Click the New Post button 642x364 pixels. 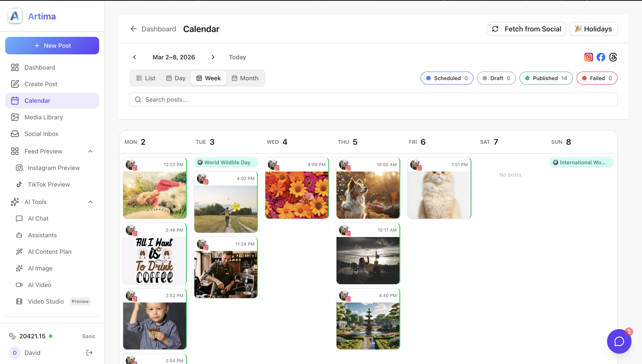point(52,46)
